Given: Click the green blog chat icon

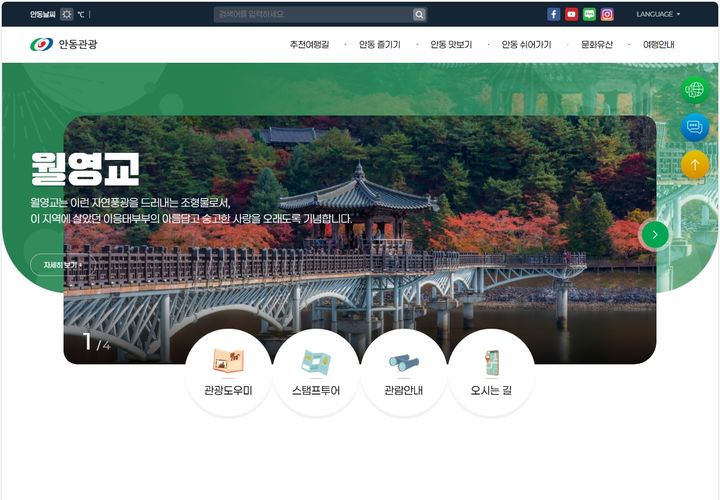Looking at the screenshot, I should [589, 14].
